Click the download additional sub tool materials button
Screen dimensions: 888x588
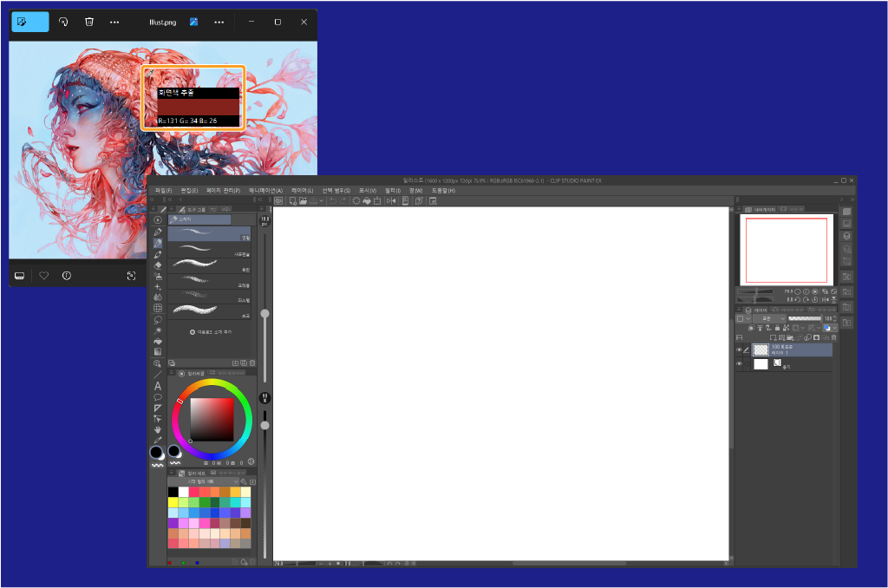pyautogui.click(x=211, y=332)
